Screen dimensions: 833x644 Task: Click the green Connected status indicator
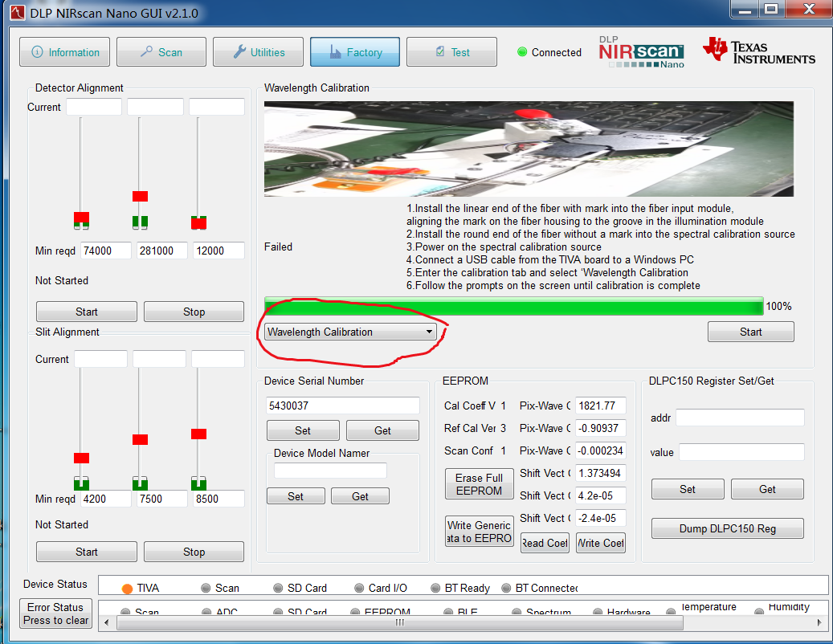tap(522, 52)
